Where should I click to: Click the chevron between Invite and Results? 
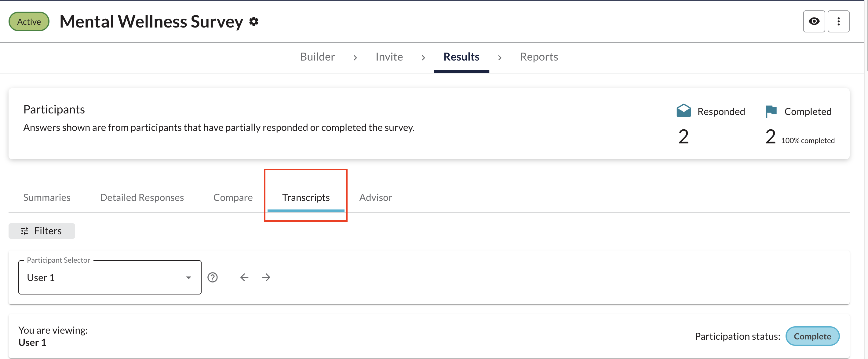(x=423, y=58)
